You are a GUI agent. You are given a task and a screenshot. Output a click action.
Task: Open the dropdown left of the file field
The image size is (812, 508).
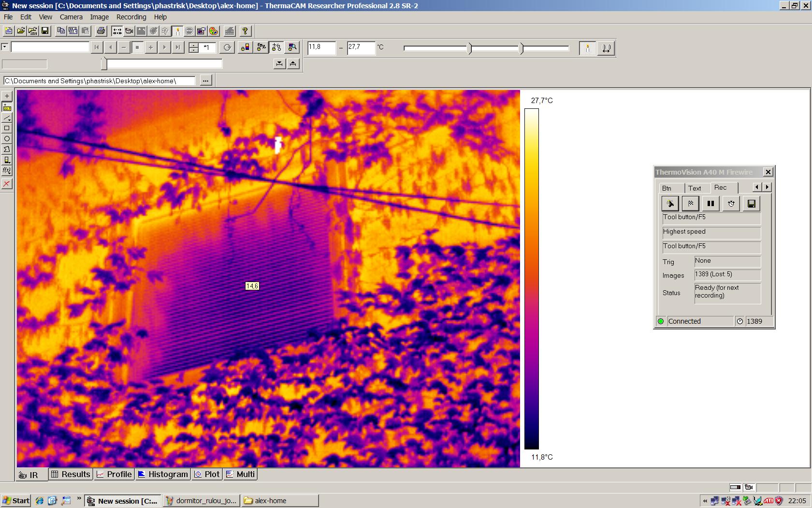(x=5, y=47)
